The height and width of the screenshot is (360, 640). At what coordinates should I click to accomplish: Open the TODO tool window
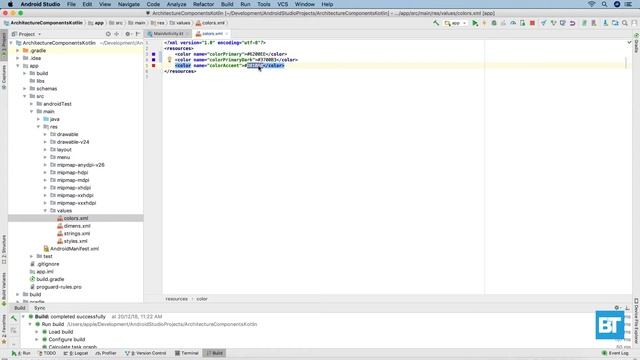(47, 353)
